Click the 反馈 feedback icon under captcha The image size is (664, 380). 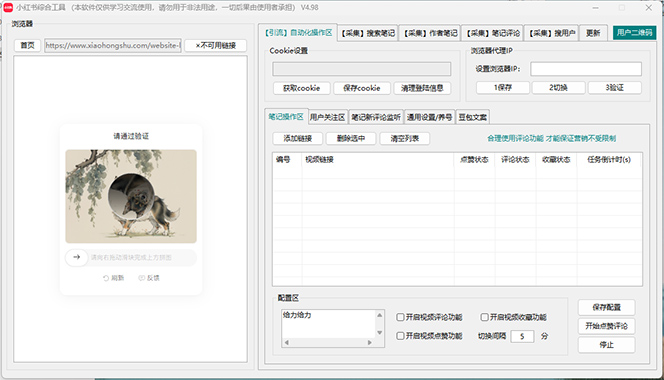(141, 278)
